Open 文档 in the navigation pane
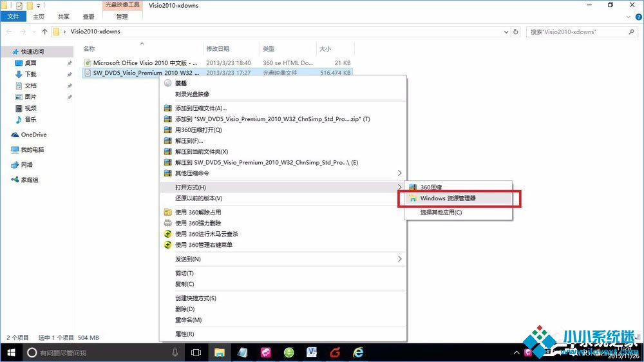The height and width of the screenshot is (362, 644). (x=30, y=86)
